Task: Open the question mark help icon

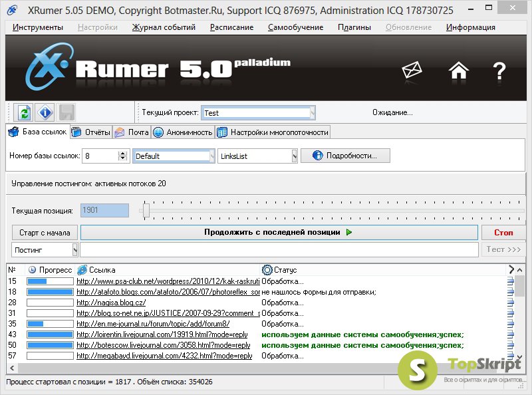Action: click(499, 71)
